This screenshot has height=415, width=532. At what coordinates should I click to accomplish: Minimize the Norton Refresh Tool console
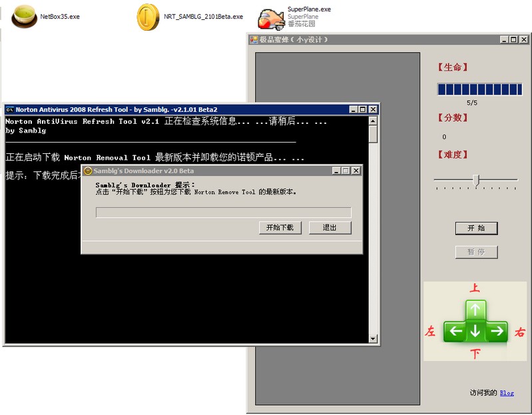(354, 110)
